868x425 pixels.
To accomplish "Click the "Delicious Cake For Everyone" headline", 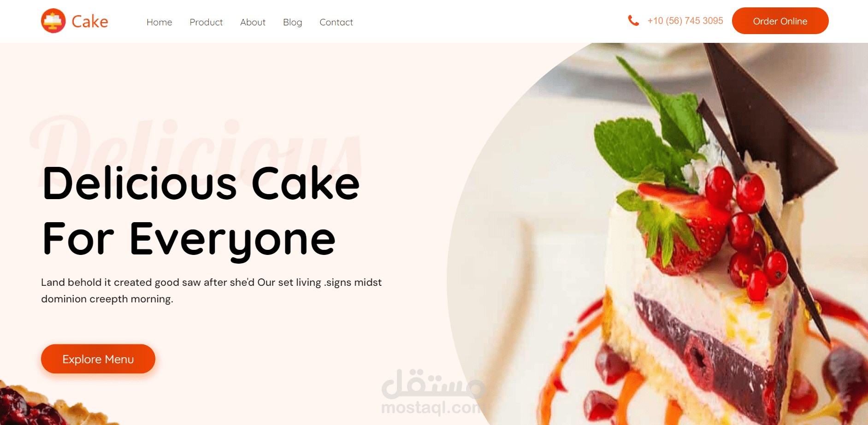I will pyautogui.click(x=201, y=212).
